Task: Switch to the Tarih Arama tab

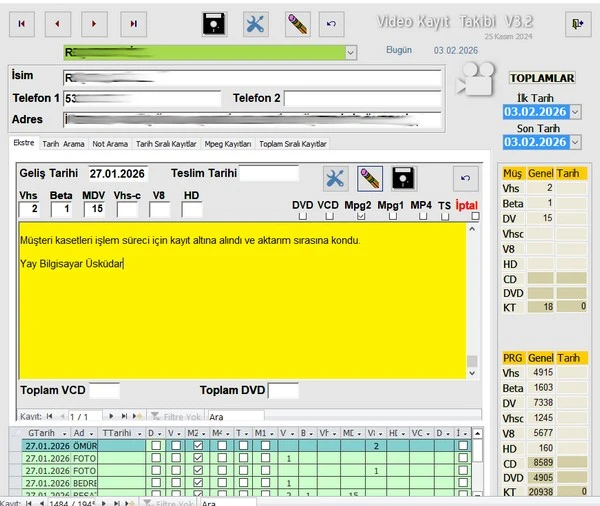Action: pyautogui.click(x=63, y=144)
